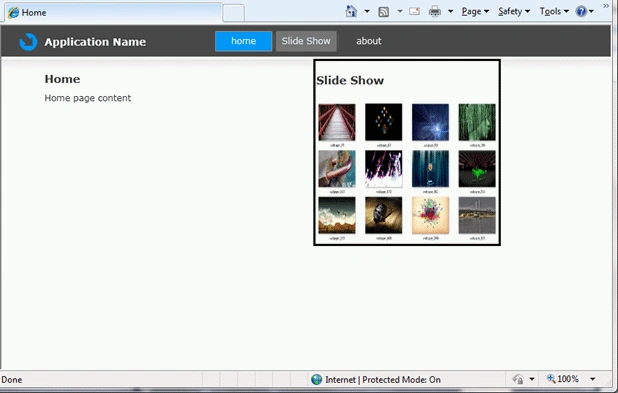
Task: Open the Page menu
Action: click(475, 11)
